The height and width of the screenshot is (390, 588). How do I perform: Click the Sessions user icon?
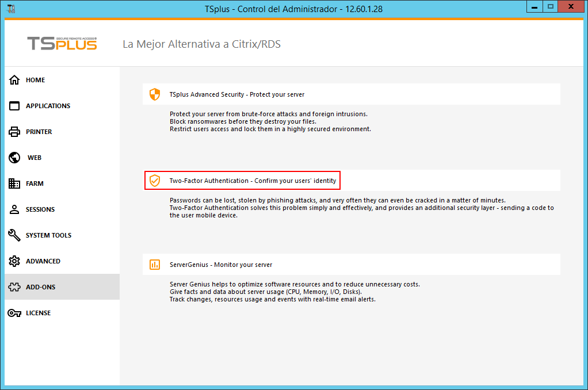tap(14, 209)
